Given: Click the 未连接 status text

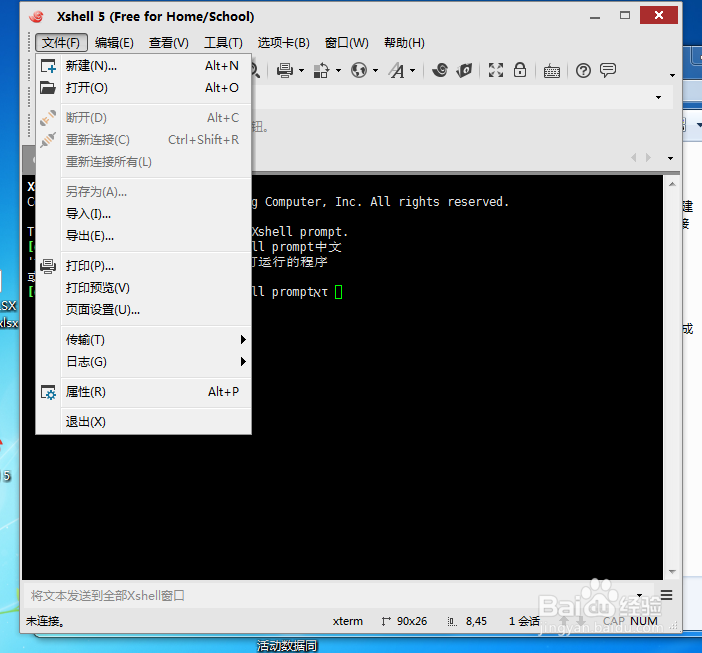Looking at the screenshot, I should pyautogui.click(x=45, y=621).
